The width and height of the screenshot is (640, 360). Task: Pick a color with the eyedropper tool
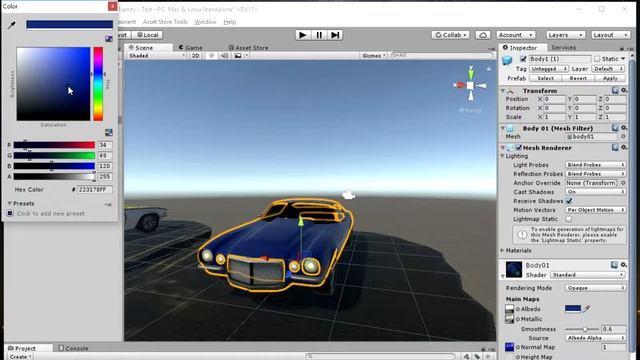click(12, 25)
